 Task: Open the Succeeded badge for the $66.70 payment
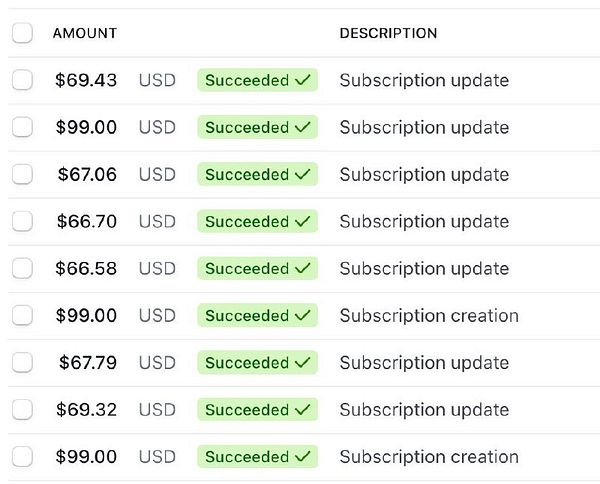click(257, 222)
